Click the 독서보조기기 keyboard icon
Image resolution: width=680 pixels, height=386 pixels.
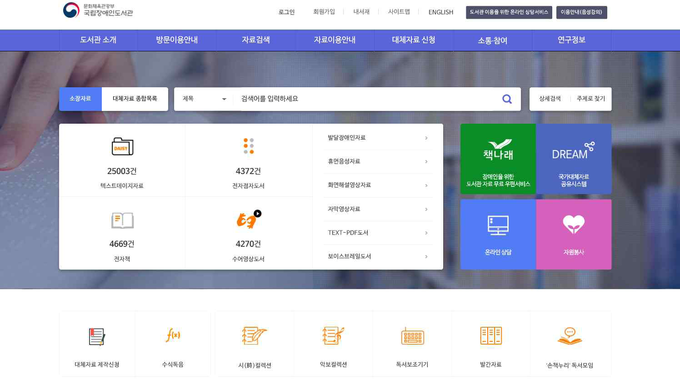[x=412, y=337]
